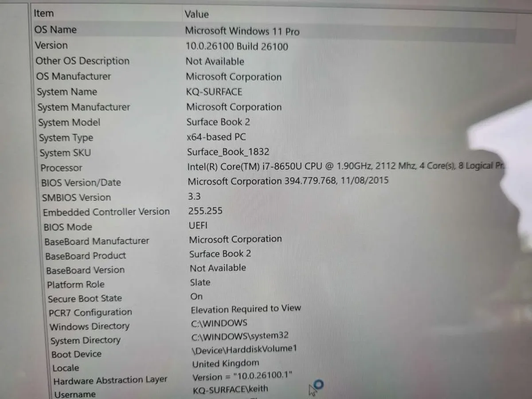Select the BIOS Mode row
Image resolution: width=532 pixels, height=399 pixels.
tap(68, 227)
